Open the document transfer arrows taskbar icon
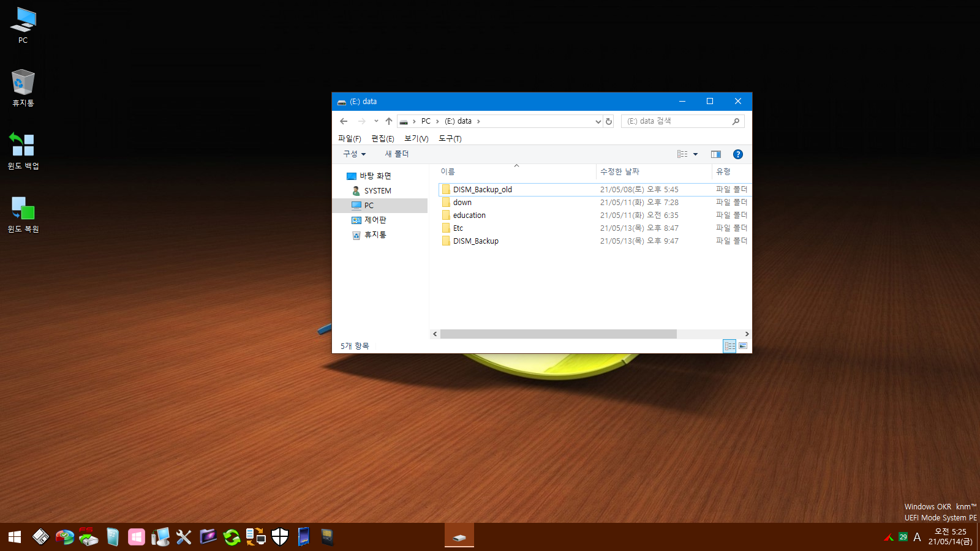 [255, 537]
